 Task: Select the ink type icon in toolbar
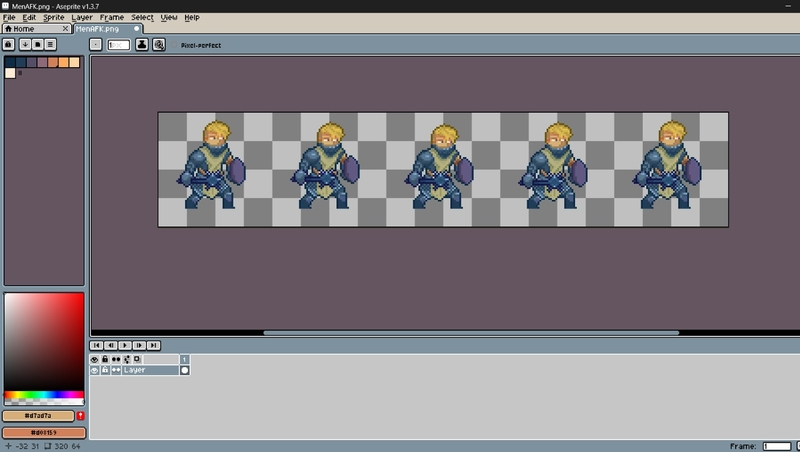click(142, 45)
